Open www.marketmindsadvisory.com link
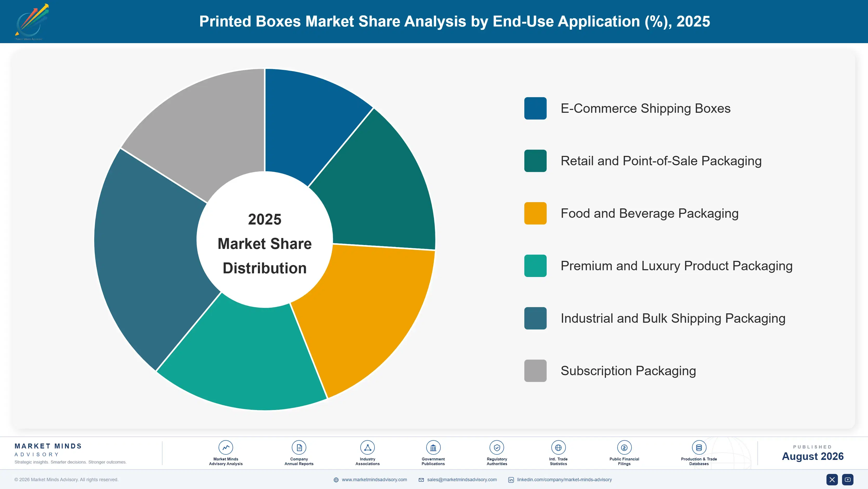868x489 pixels. pos(374,480)
